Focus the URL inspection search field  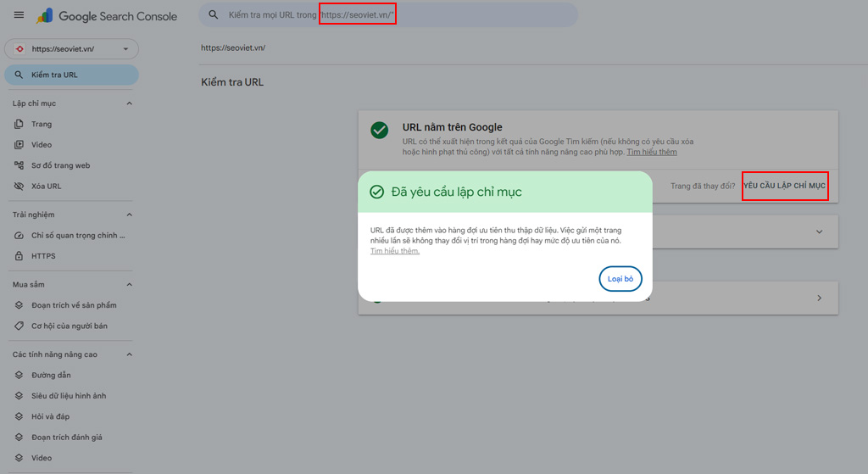point(388,15)
